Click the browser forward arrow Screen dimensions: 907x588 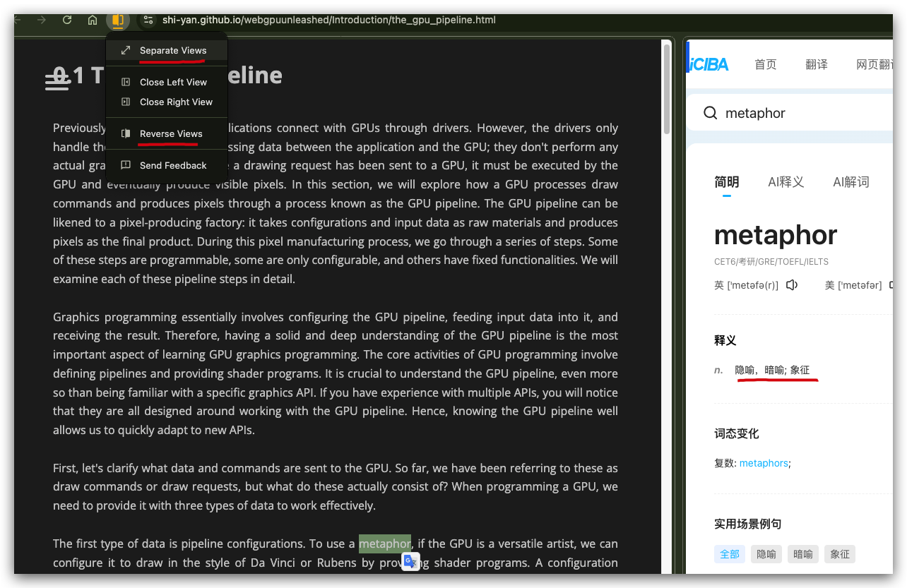pos(42,20)
